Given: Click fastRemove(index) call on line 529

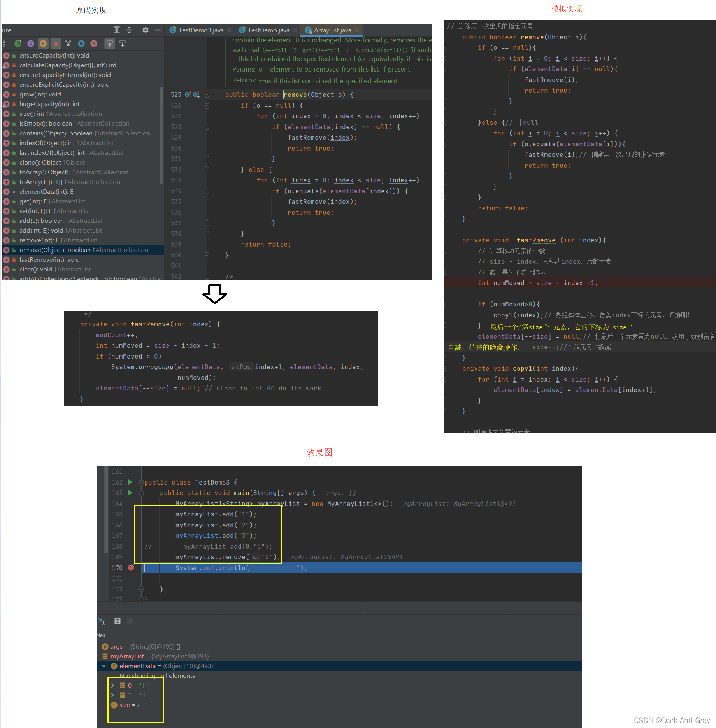Looking at the screenshot, I should click(322, 137).
